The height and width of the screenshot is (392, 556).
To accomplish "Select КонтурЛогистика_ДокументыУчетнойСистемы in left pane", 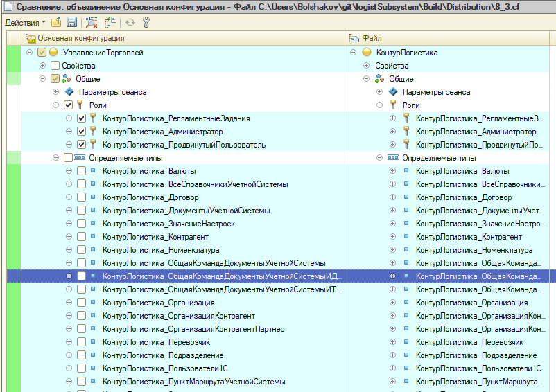I will (x=186, y=211).
